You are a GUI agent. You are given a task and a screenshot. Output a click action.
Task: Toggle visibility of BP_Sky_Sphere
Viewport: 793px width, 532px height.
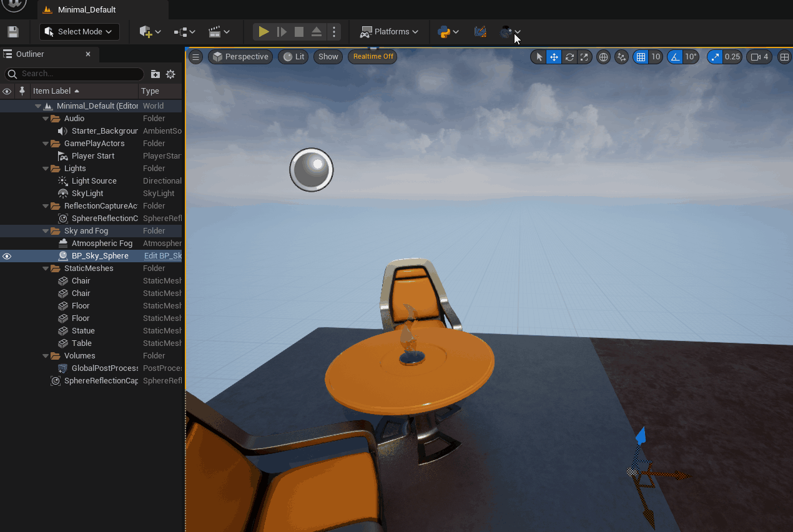coord(7,256)
